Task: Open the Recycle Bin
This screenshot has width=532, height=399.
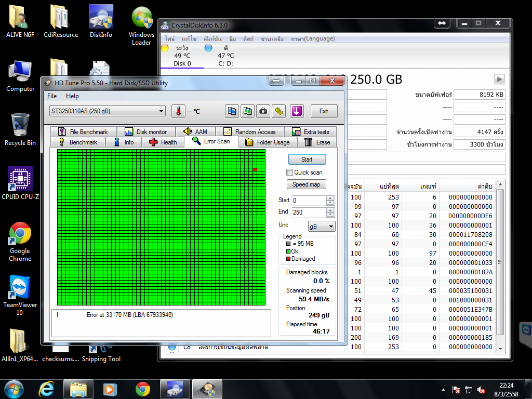Action: coord(20,130)
